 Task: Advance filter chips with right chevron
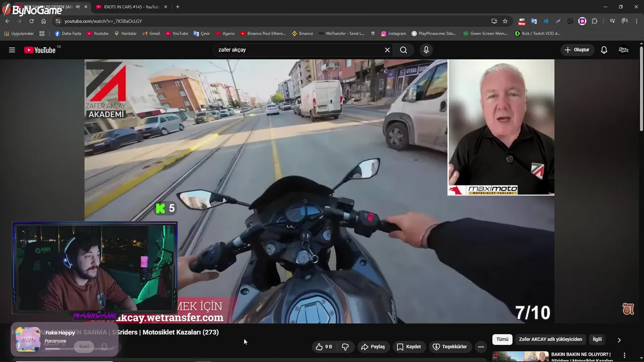click(619, 340)
